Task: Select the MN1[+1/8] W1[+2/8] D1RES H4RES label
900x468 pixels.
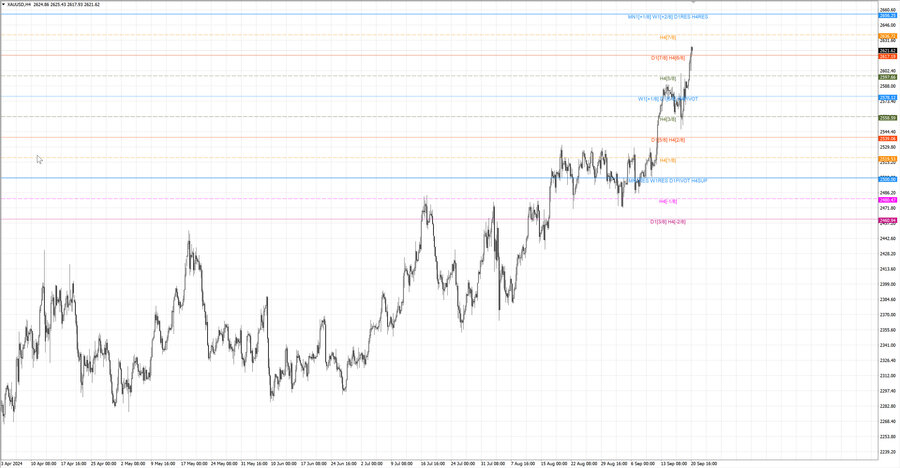Action: (x=668, y=17)
